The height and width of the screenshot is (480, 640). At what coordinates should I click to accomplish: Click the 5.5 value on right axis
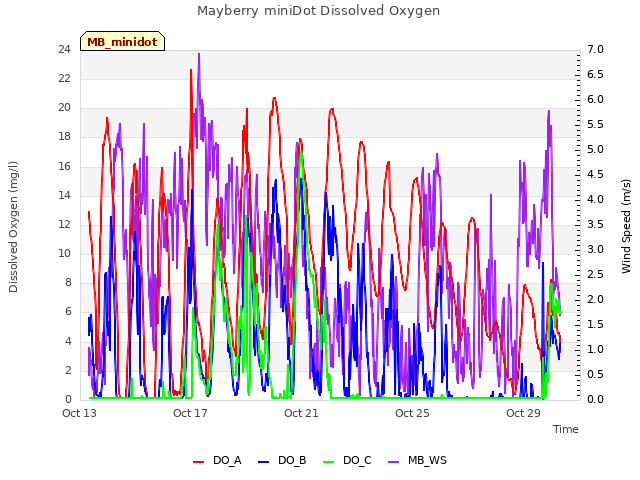point(596,124)
